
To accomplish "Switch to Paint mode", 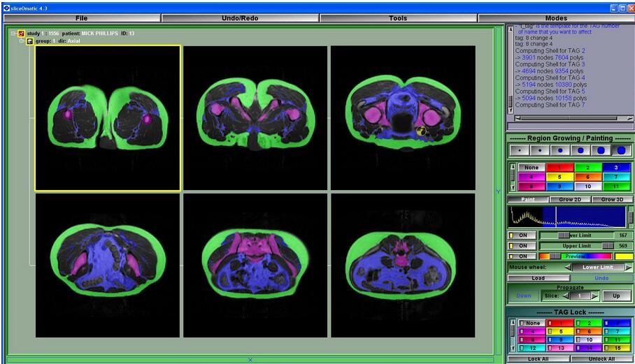I will pos(528,199).
